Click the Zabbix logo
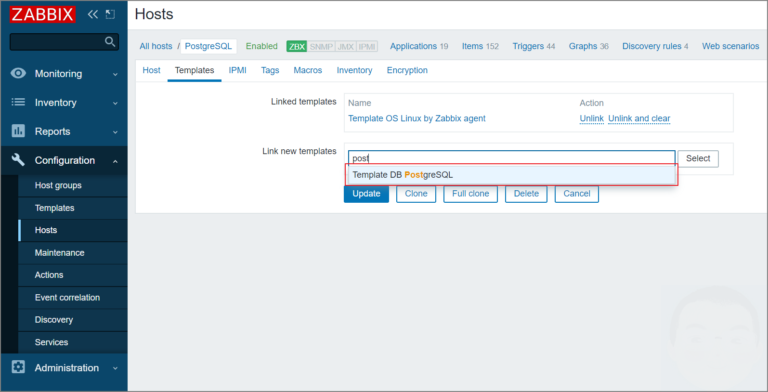This screenshot has width=768, height=392. 43,14
